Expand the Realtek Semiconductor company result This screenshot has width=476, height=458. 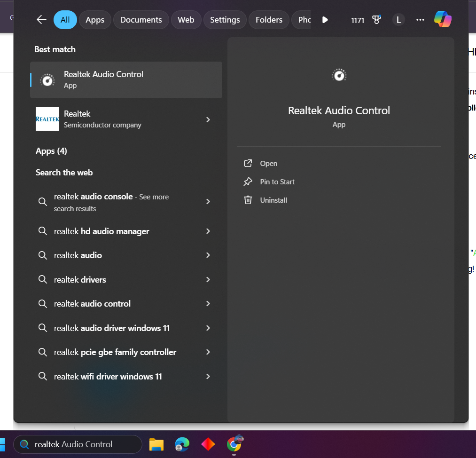208,119
